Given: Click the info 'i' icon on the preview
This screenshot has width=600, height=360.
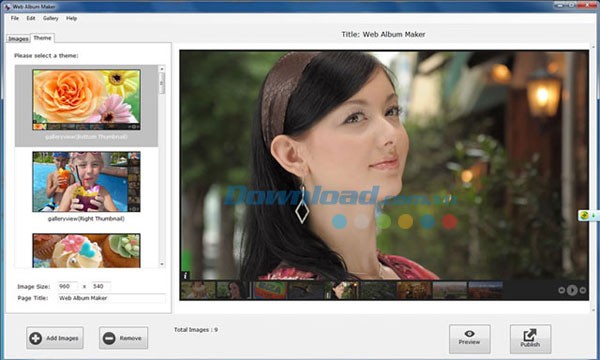Looking at the screenshot, I should click(186, 275).
